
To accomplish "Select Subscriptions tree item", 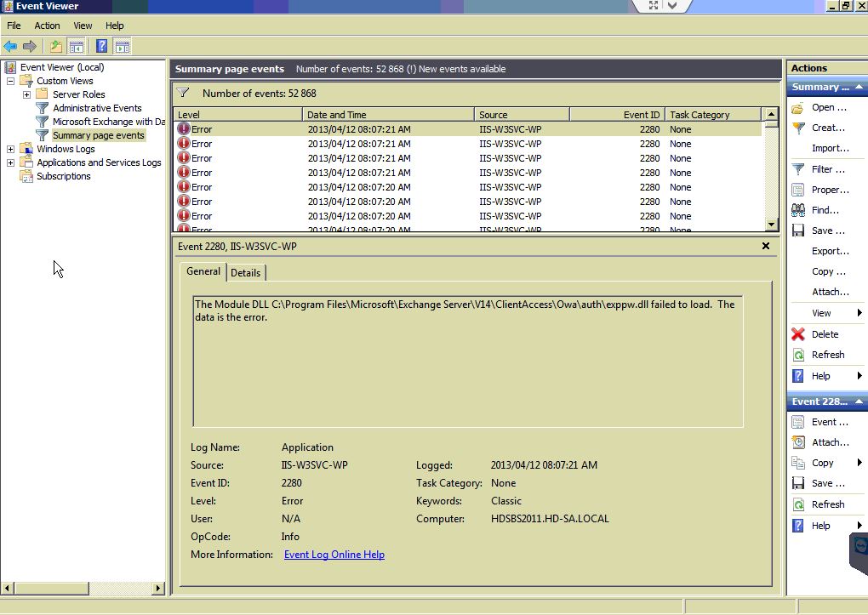I will point(64,176).
